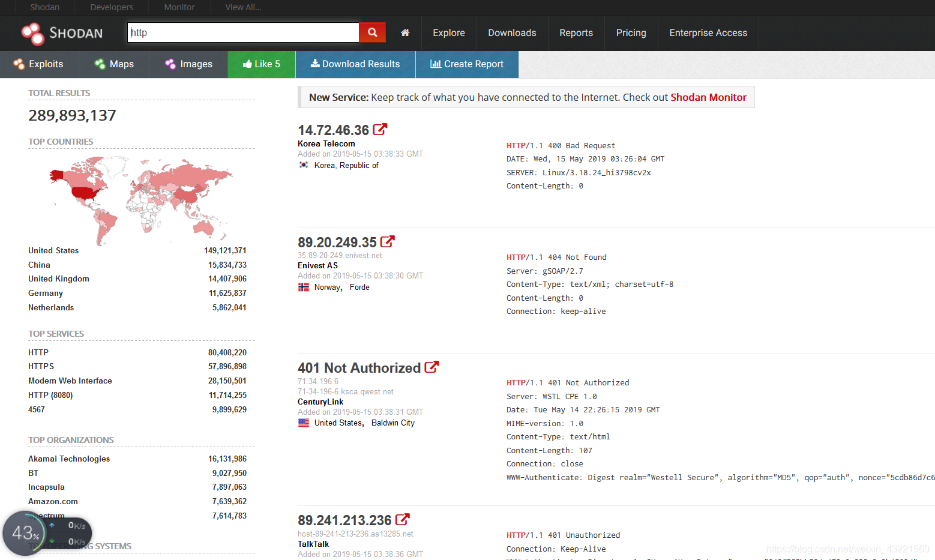
Task: Filter by 4567 service
Action: click(37, 409)
